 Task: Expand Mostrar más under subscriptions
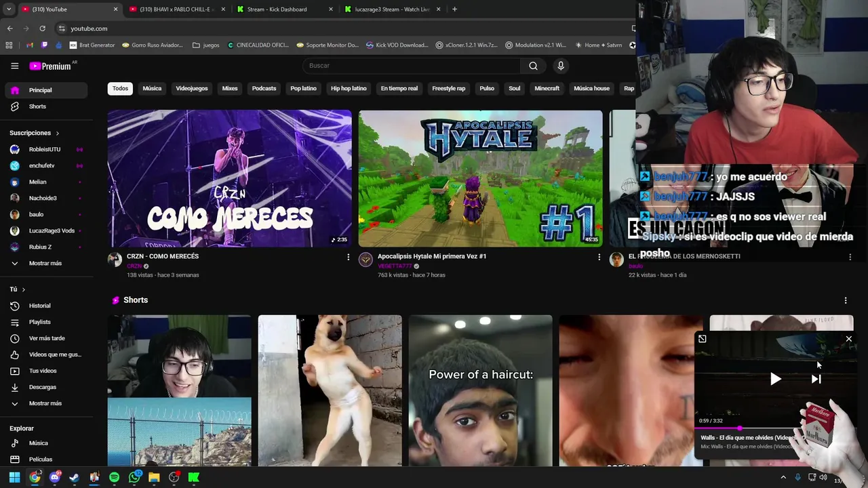coord(46,263)
